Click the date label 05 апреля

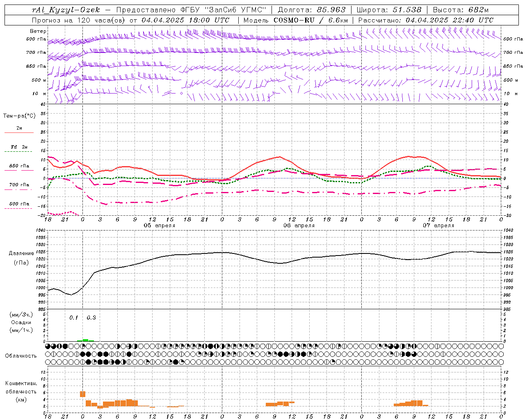coord(160,226)
